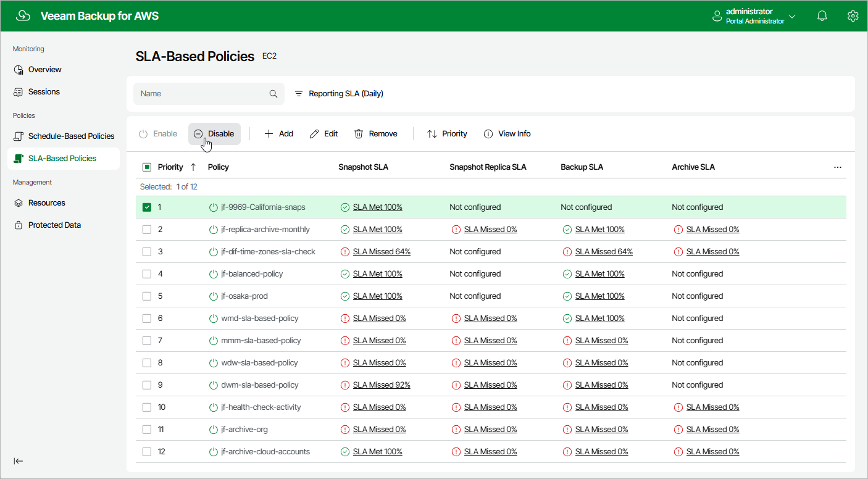Image resolution: width=868 pixels, height=479 pixels.
Task: Expand the administrator account dropdown
Action: click(x=792, y=16)
